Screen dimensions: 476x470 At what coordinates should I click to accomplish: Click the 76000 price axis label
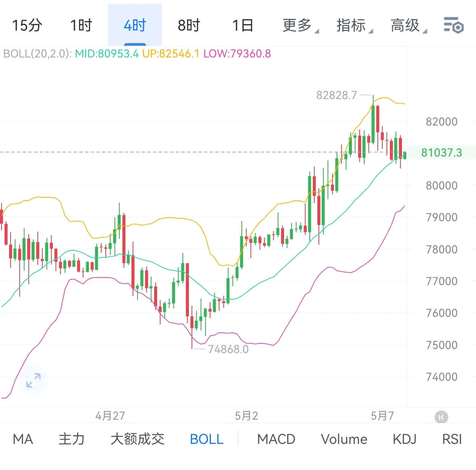(442, 313)
